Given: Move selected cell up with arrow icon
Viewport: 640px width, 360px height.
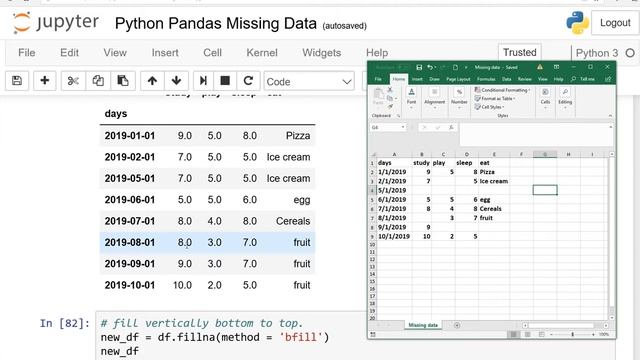Looking at the screenshot, I should coord(152,81).
